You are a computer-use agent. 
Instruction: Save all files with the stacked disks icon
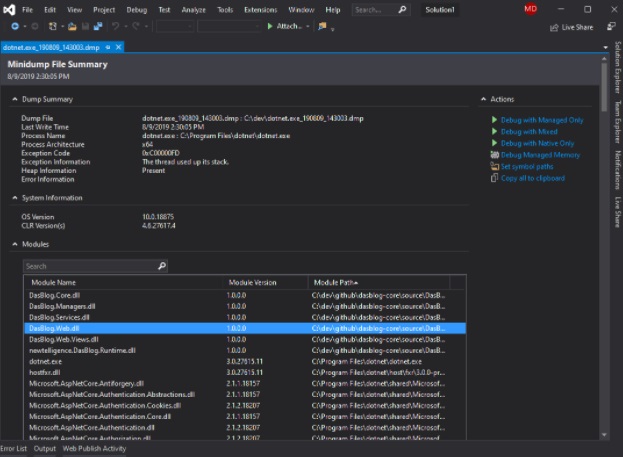coord(98,26)
